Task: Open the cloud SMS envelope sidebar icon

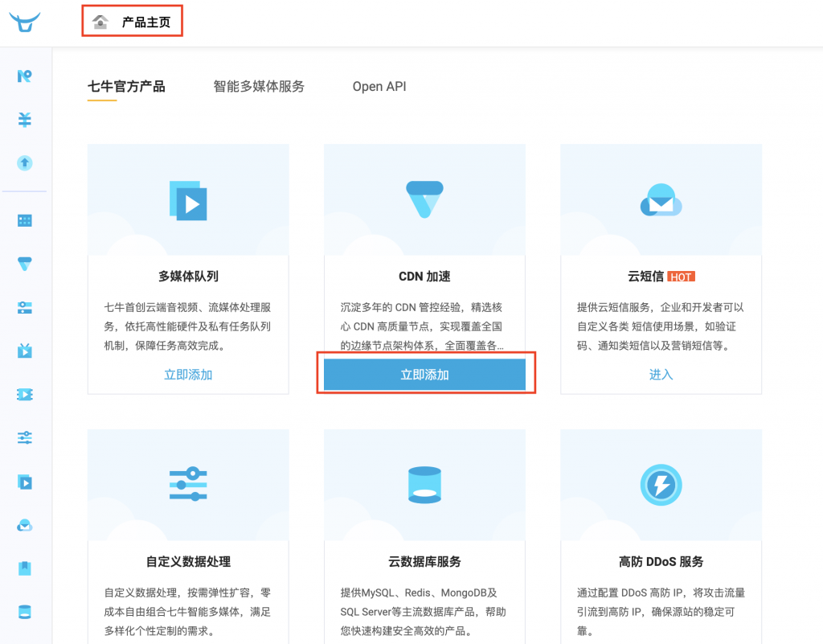Action: [25, 525]
